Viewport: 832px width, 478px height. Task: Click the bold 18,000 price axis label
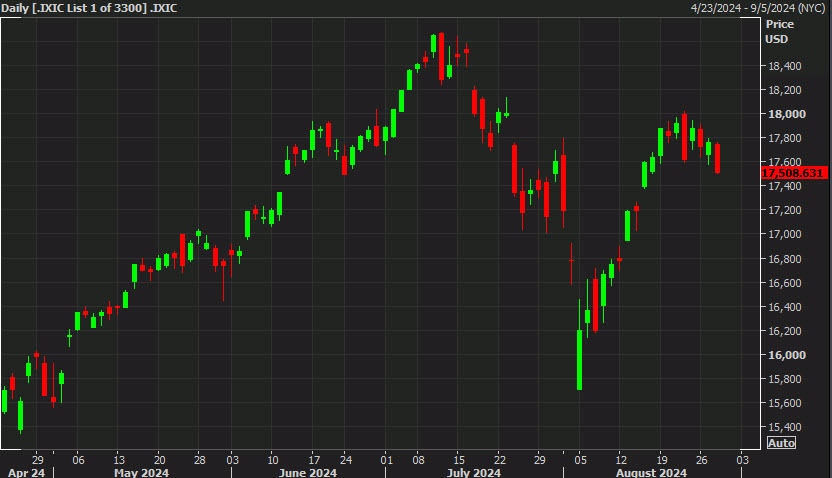(x=787, y=114)
